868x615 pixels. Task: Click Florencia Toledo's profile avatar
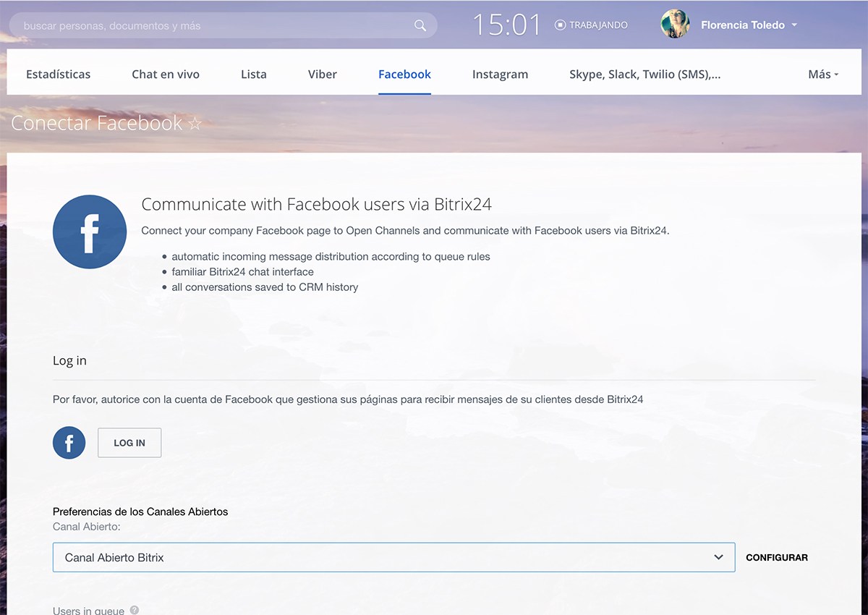pos(675,25)
